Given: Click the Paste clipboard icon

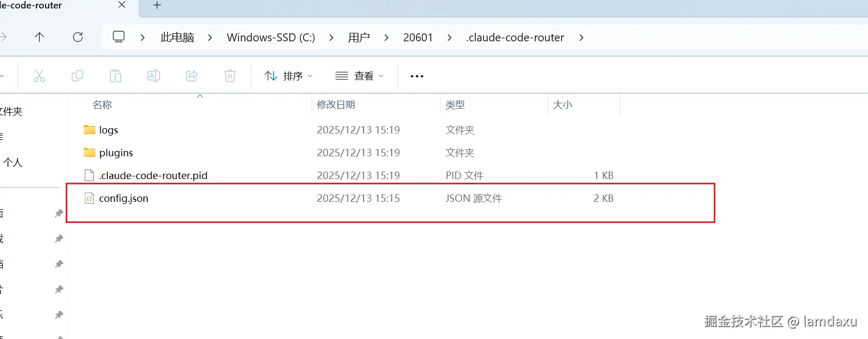Looking at the screenshot, I should coord(116,76).
